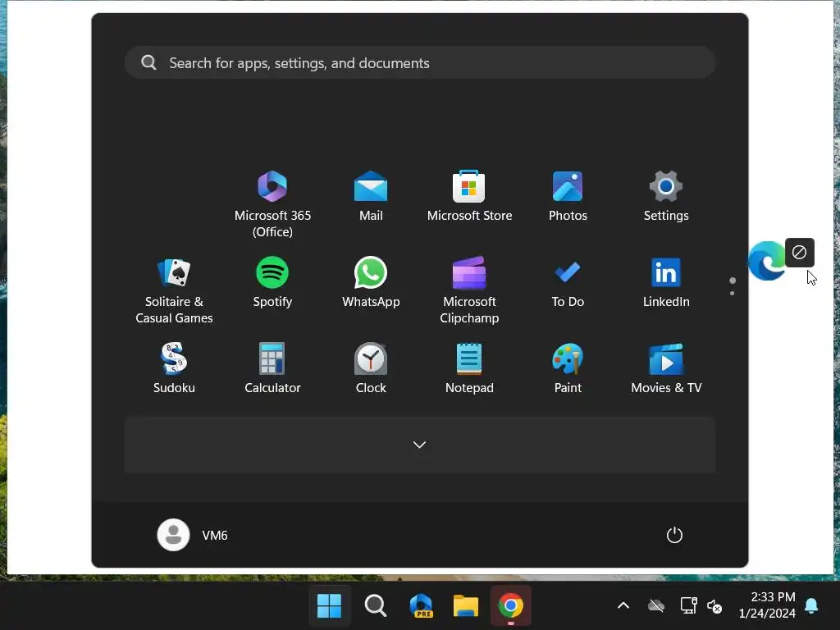Image resolution: width=840 pixels, height=630 pixels.
Task: Launch Calculator
Action: [272, 368]
